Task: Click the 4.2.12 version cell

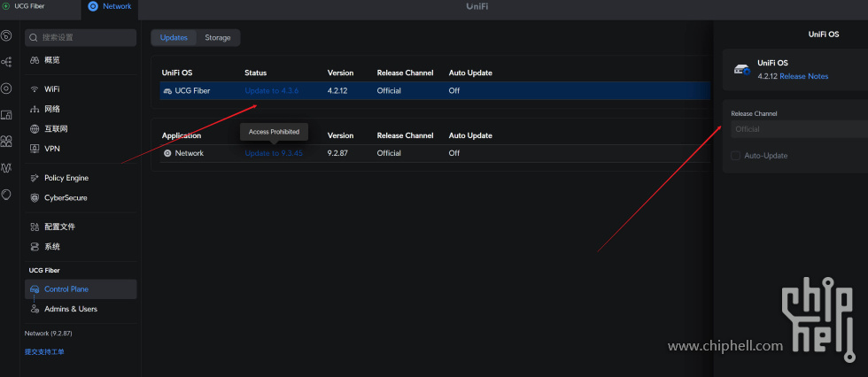Action: point(337,90)
